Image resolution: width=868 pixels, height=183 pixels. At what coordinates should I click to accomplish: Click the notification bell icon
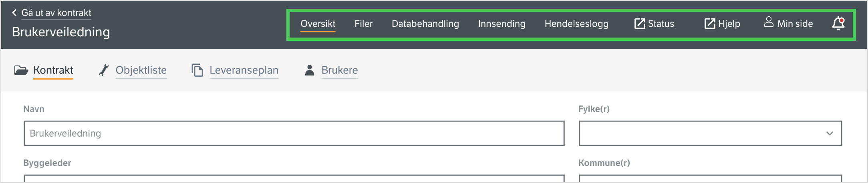click(838, 24)
